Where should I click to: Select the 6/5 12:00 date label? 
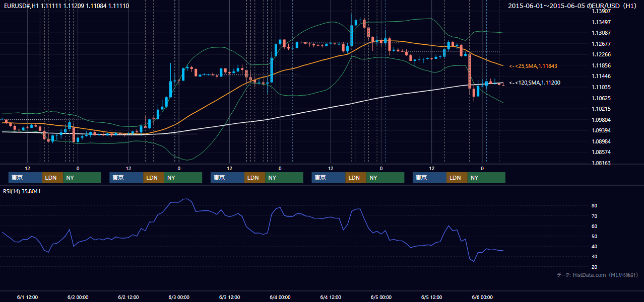(431, 297)
